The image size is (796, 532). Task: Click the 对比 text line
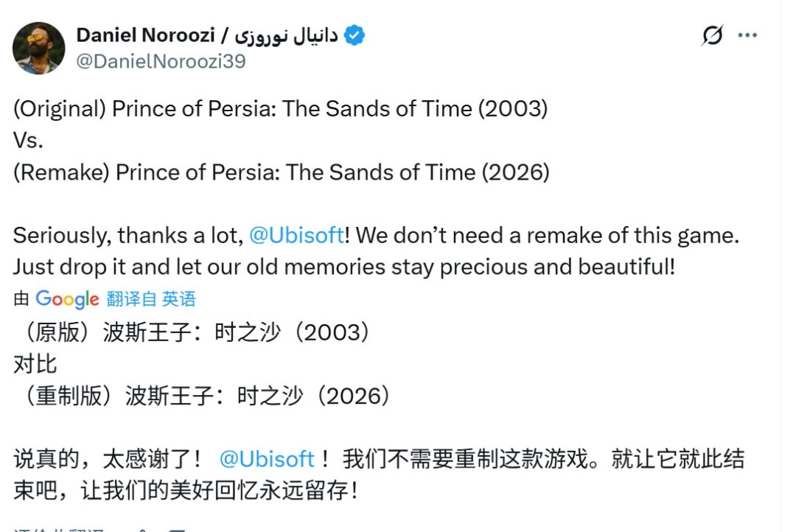tap(35, 364)
